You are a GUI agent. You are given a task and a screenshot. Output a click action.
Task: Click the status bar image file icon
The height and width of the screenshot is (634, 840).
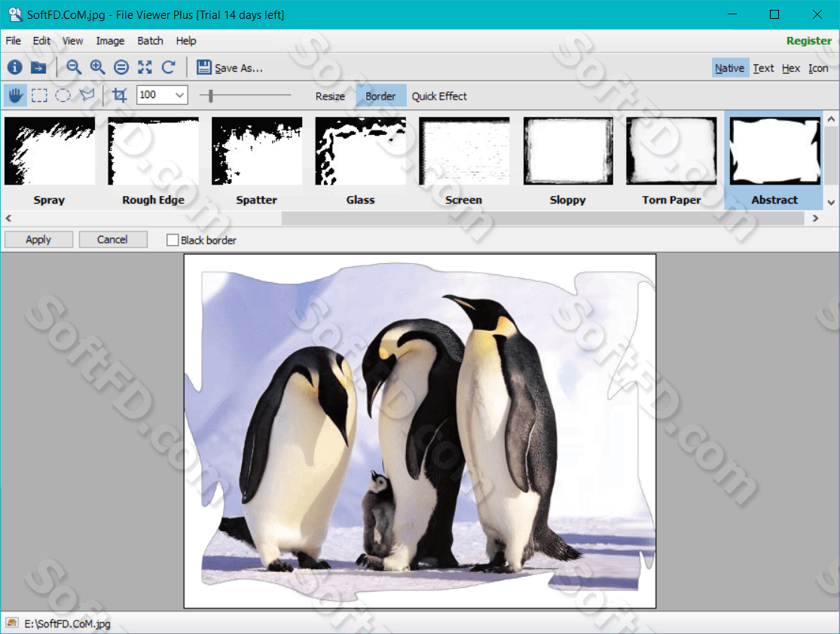coord(12,623)
